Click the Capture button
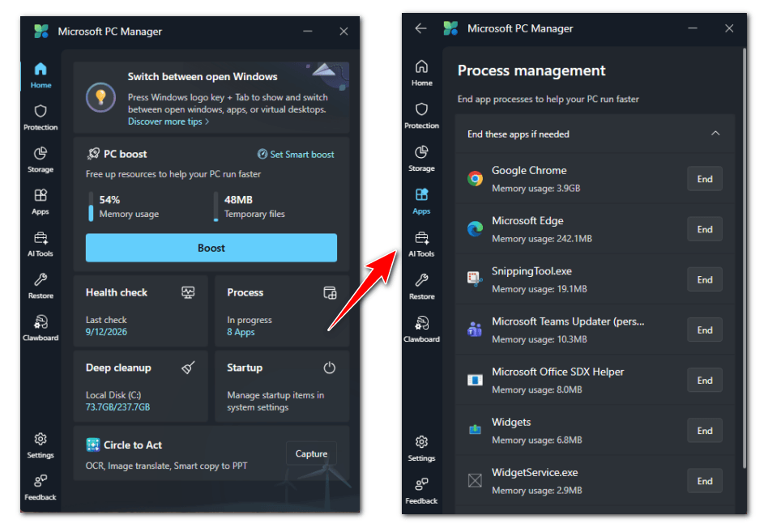 point(311,453)
